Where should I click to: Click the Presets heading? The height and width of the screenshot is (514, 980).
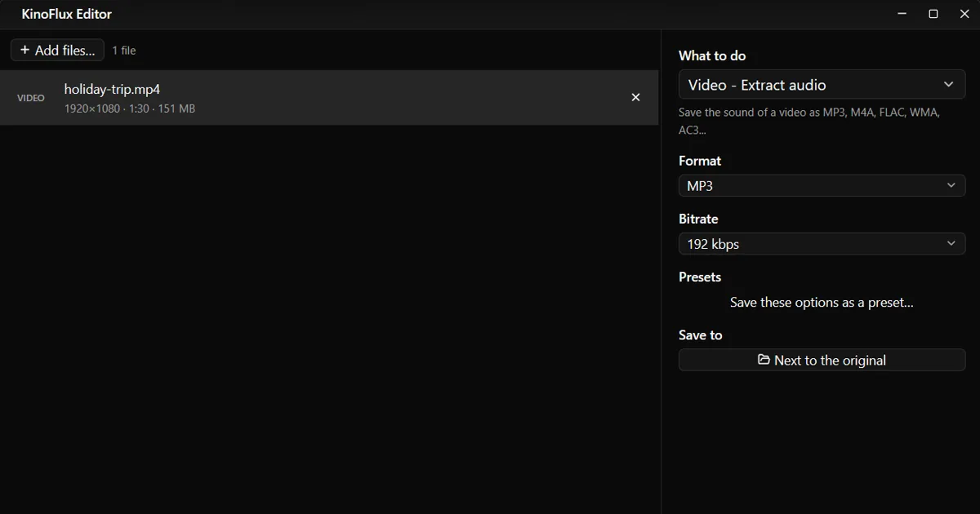point(700,277)
